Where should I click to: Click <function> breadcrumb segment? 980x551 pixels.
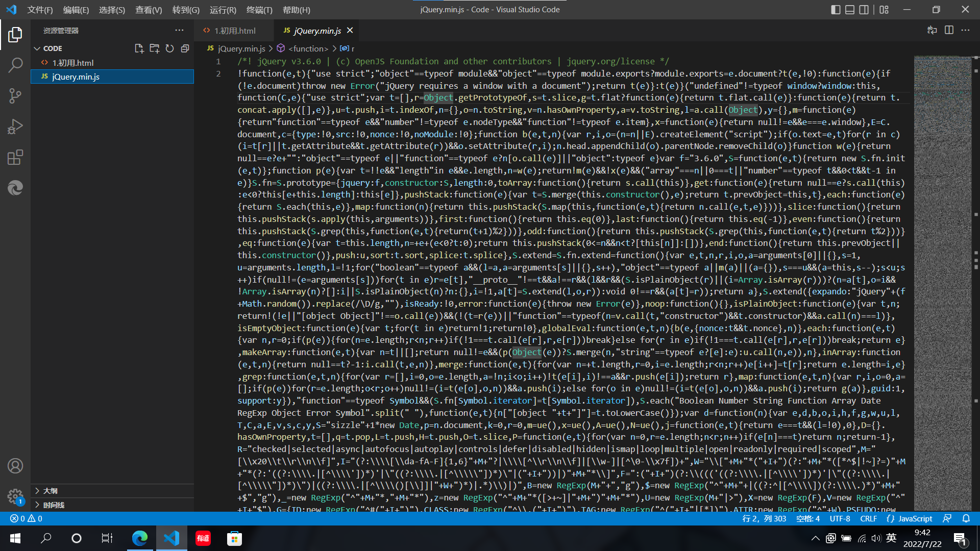pyautogui.click(x=308, y=48)
